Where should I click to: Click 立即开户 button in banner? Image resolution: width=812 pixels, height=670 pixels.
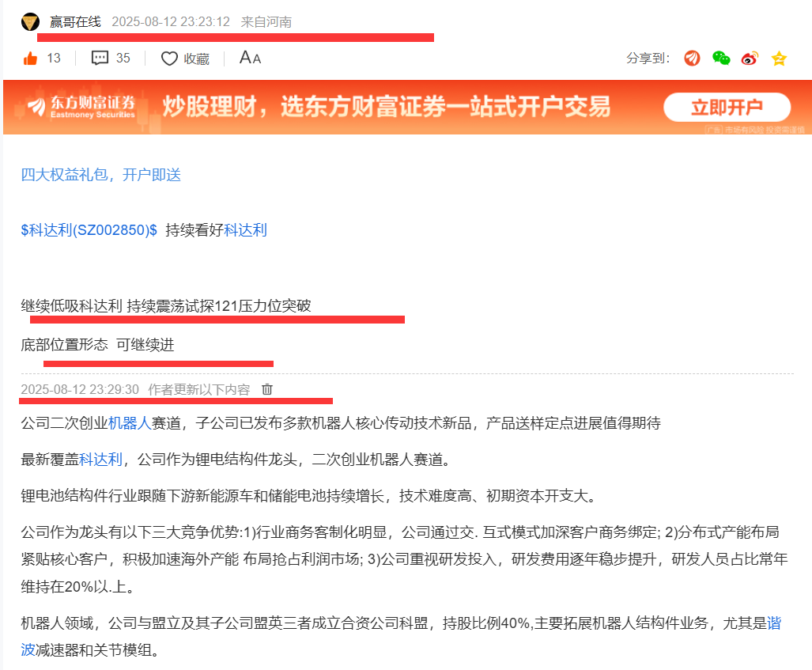click(727, 108)
